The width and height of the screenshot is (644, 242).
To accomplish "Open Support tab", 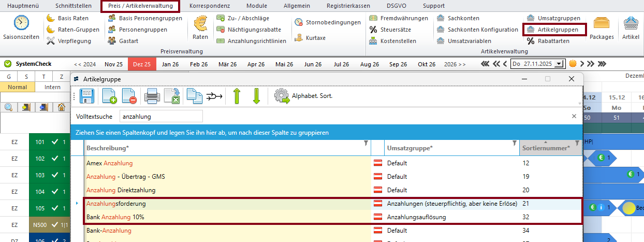I will (x=433, y=6).
